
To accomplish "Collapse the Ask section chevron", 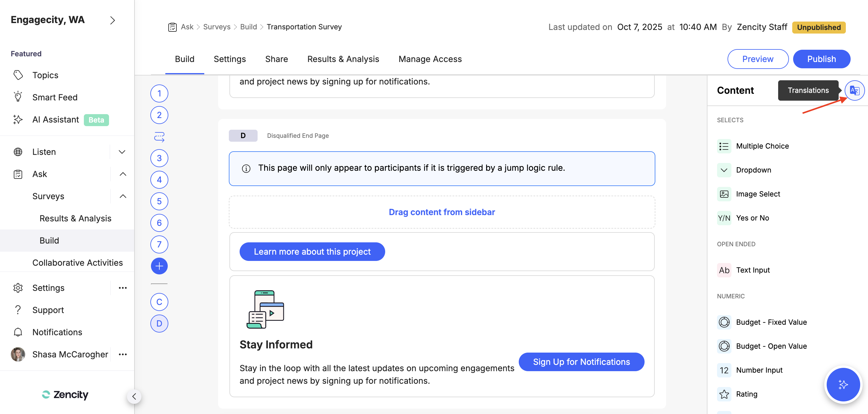I will (x=123, y=174).
